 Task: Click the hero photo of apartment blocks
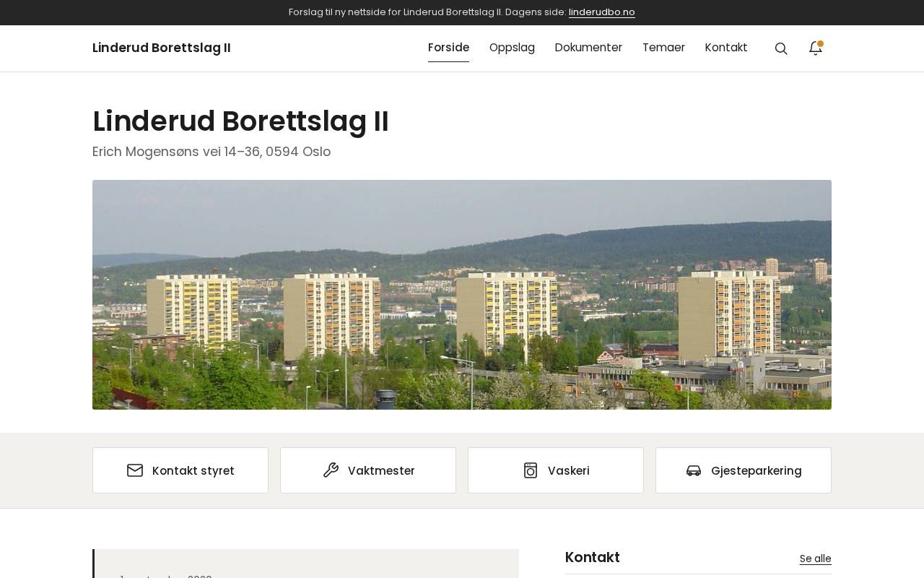click(x=462, y=295)
